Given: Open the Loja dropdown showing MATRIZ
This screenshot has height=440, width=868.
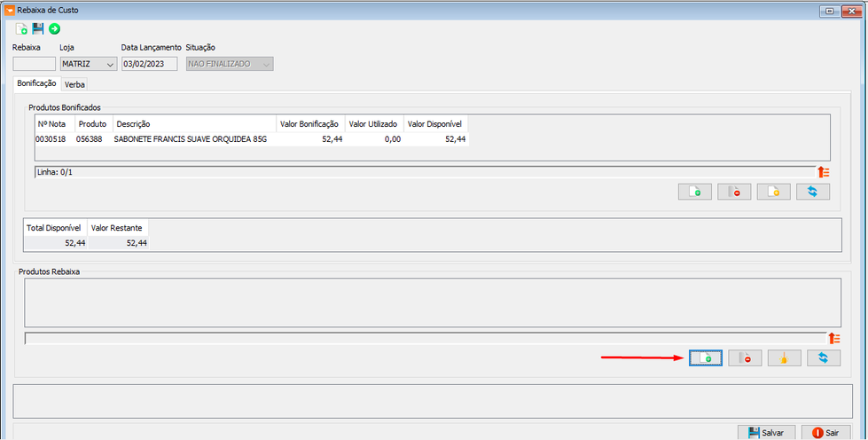Looking at the screenshot, I should tap(89, 64).
